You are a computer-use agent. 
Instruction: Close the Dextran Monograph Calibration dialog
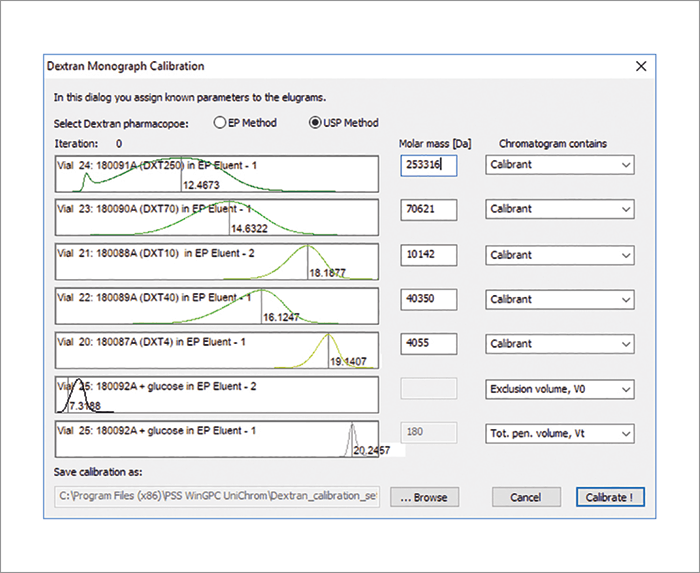(x=641, y=66)
